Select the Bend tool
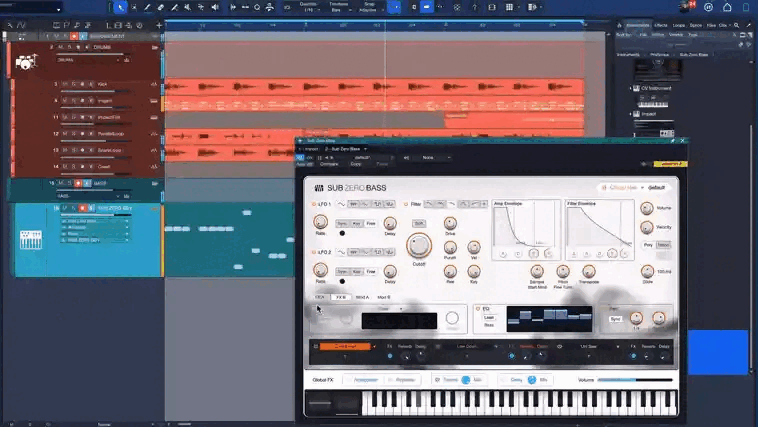Viewport: 758px width, 427px height. pyautogui.click(x=201, y=7)
